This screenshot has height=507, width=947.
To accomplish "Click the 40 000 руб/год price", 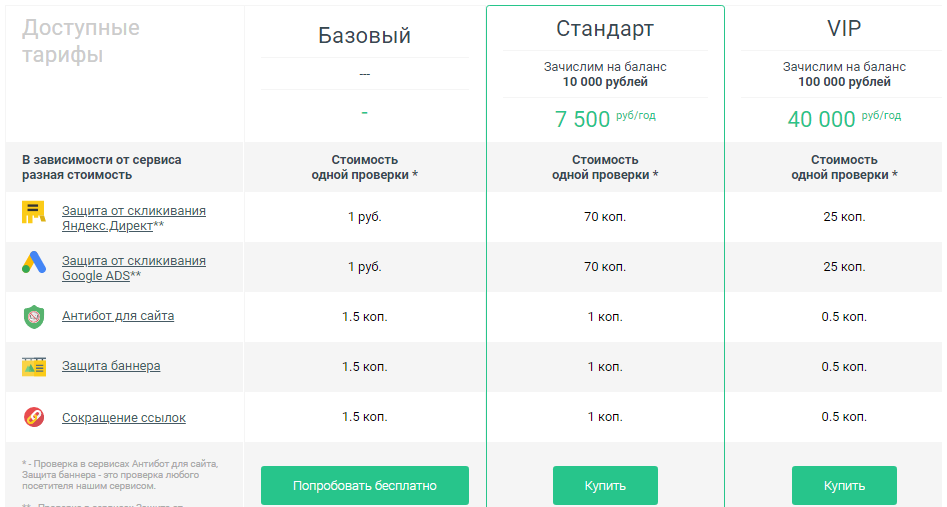I will (844, 119).
